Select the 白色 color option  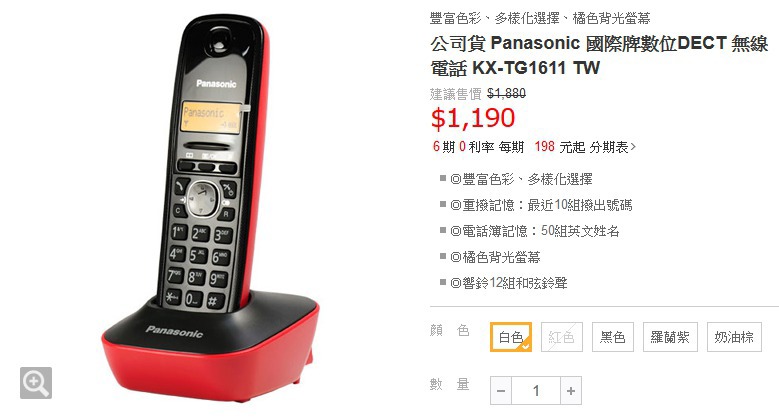(x=511, y=337)
